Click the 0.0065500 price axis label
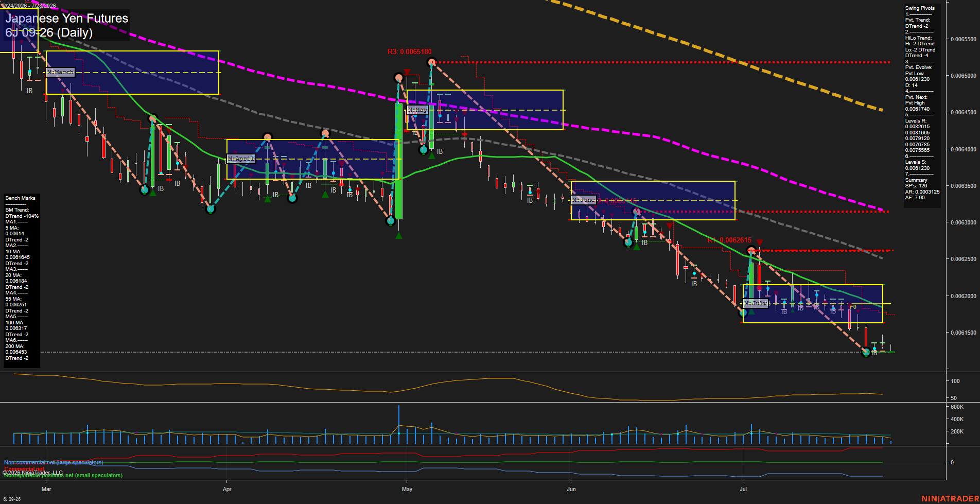Screen dimensions: 980x504 963,40
